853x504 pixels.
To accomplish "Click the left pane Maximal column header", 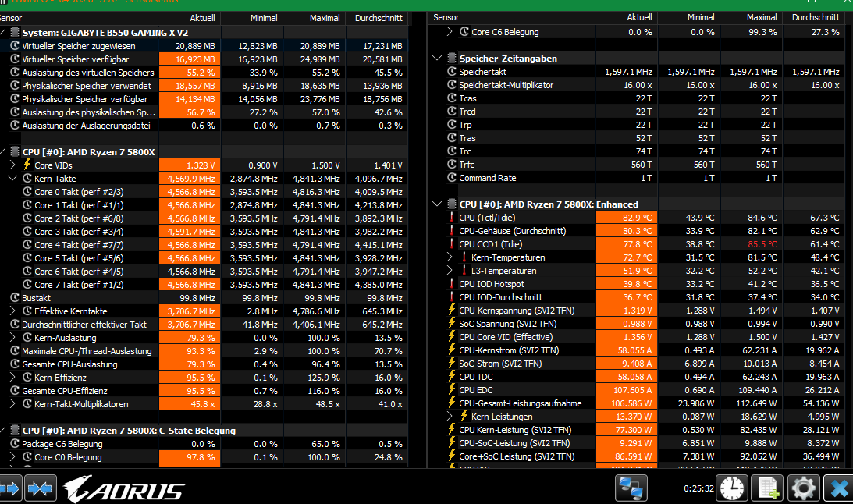I will click(315, 18).
